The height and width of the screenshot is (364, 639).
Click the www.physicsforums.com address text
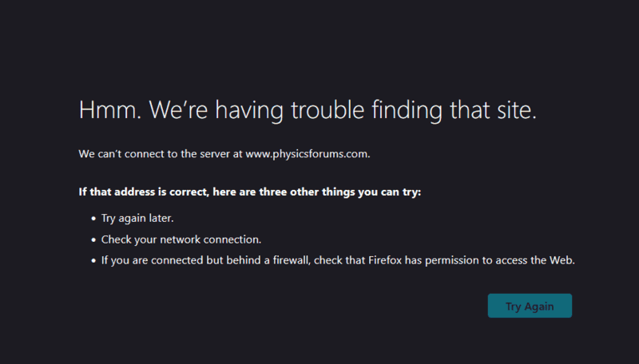pyautogui.click(x=307, y=154)
